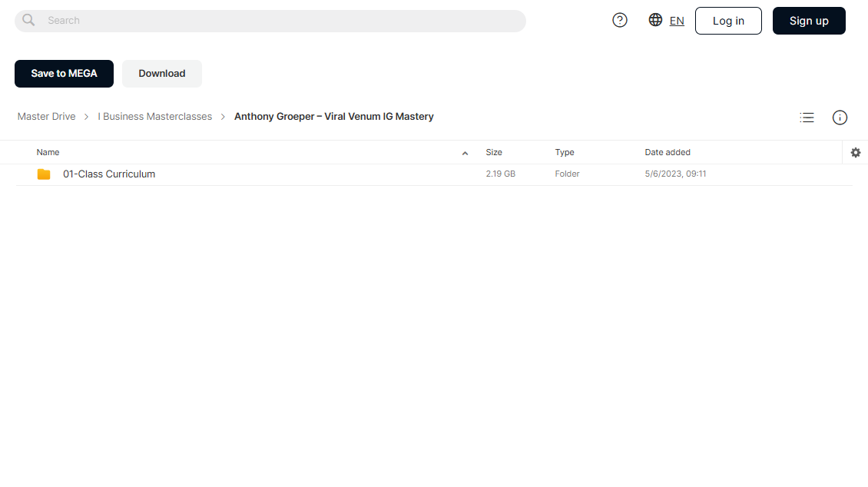Open the help question mark icon

pos(619,21)
